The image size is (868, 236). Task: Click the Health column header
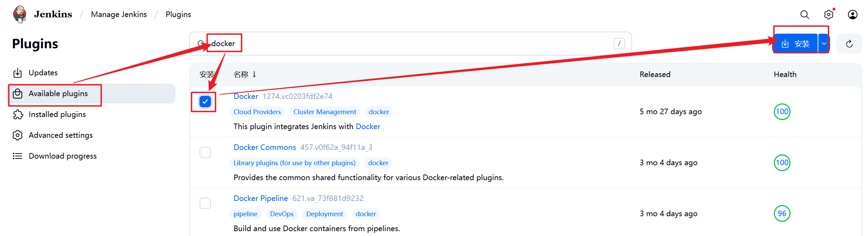(785, 74)
